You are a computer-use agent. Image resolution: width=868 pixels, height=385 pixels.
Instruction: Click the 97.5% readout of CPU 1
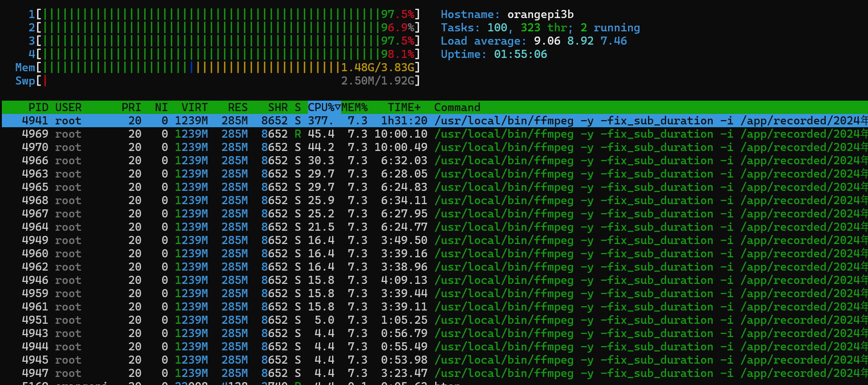pyautogui.click(x=398, y=14)
